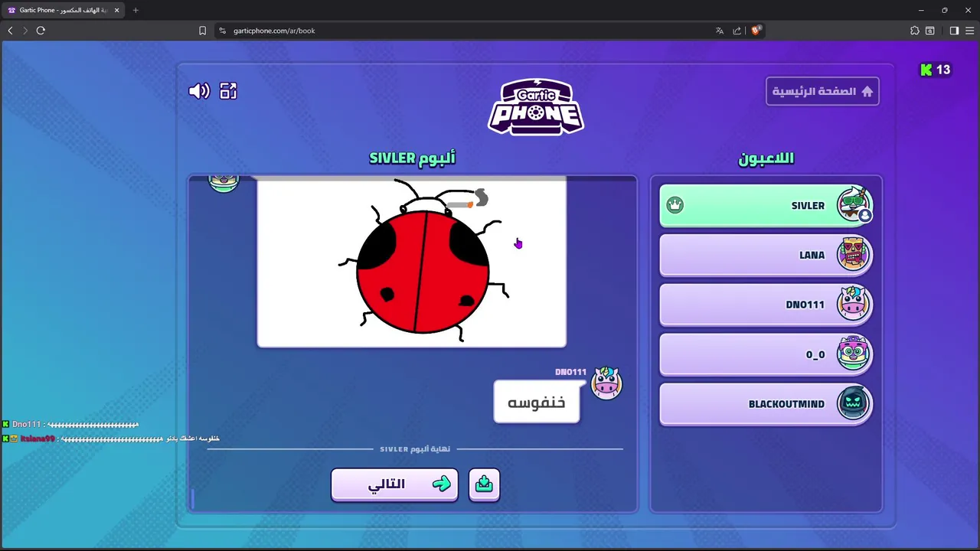The image size is (980, 551).
Task: Open a new browser tab
Action: click(136, 10)
